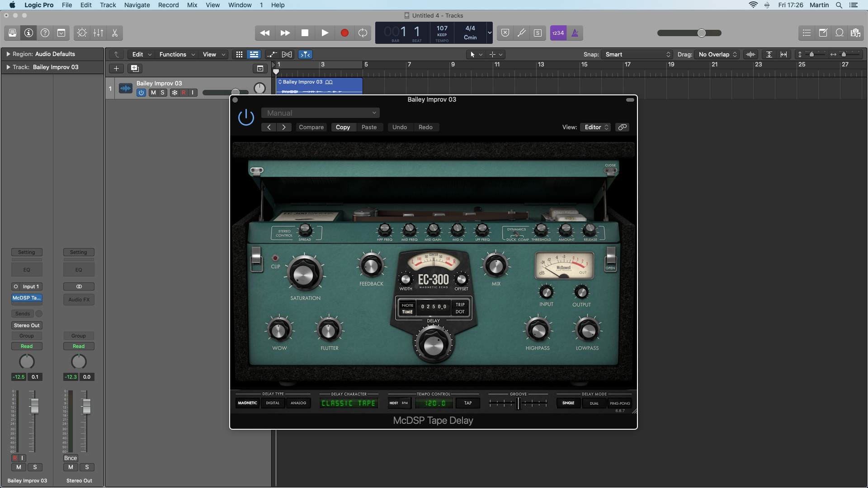
Task: Click the Bailey Improv 03 channel volume fader
Action: coord(34,406)
